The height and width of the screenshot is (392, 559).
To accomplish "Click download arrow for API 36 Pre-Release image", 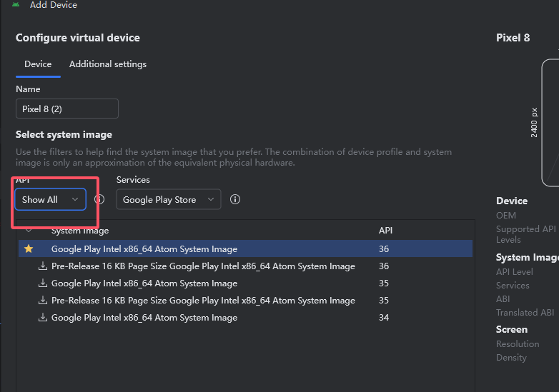I will (x=43, y=266).
